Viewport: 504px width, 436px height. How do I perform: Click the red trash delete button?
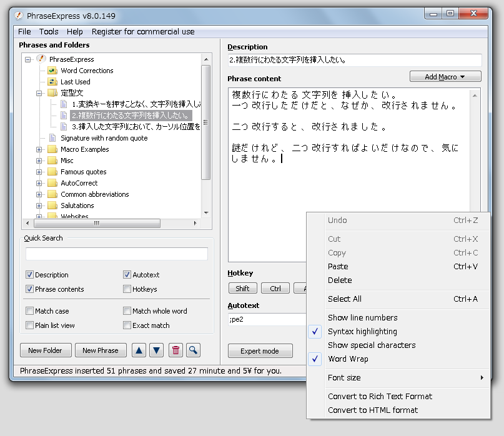[x=175, y=350]
